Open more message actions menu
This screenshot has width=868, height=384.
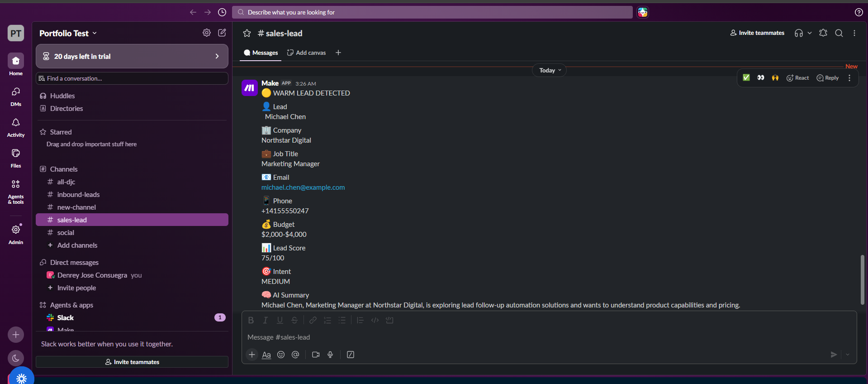[x=849, y=78]
